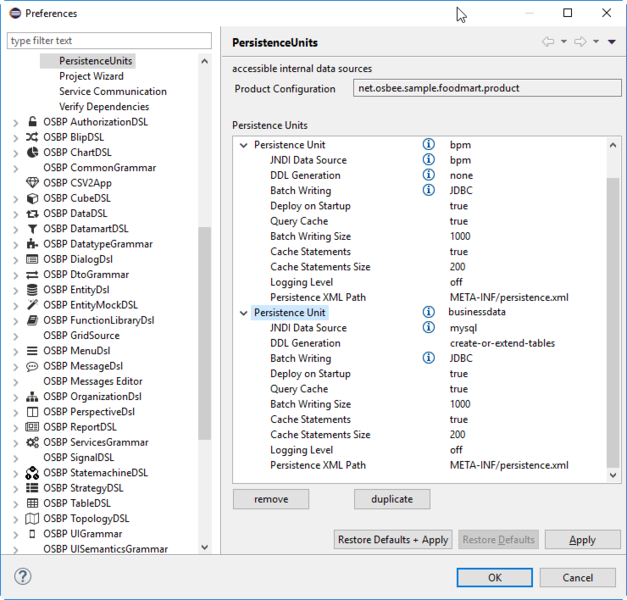The width and height of the screenshot is (627, 600).
Task: Click info icon beside mysql JNDI Data Source
Action: (x=429, y=327)
